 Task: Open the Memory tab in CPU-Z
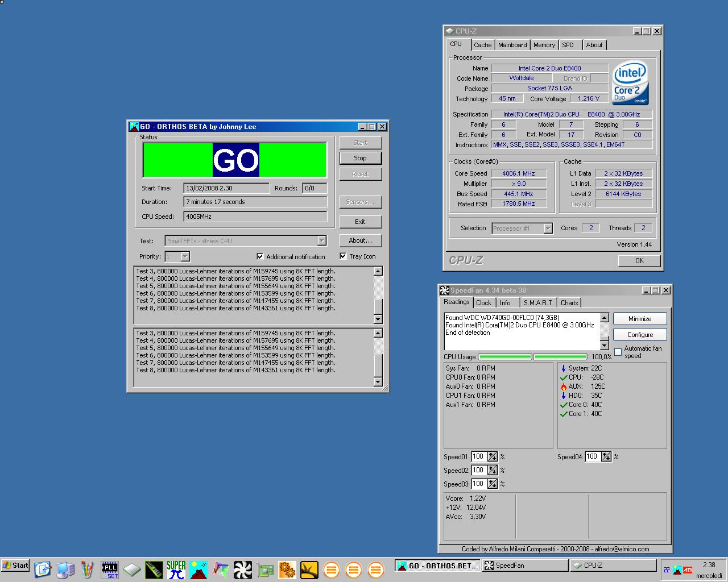tap(544, 45)
